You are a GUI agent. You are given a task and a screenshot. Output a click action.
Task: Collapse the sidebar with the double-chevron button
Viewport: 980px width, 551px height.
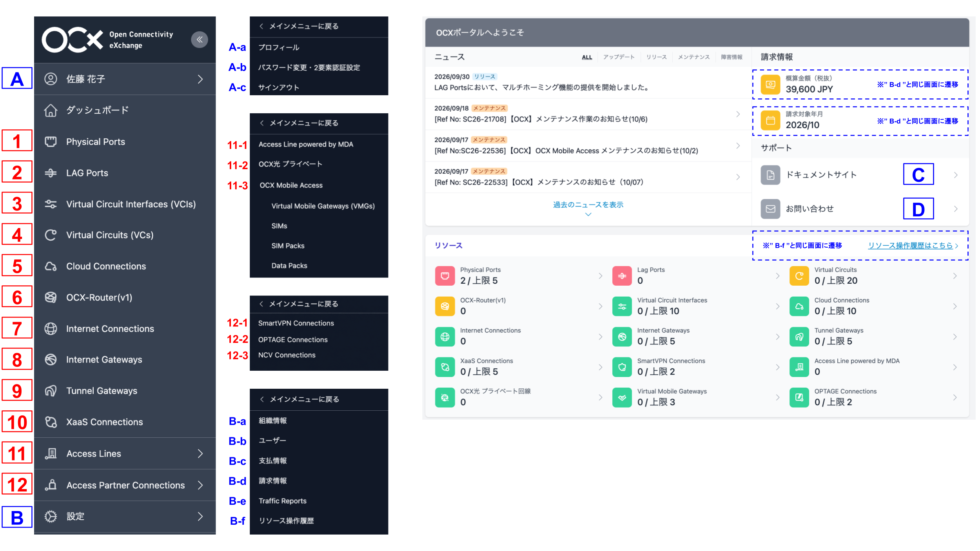(x=200, y=40)
